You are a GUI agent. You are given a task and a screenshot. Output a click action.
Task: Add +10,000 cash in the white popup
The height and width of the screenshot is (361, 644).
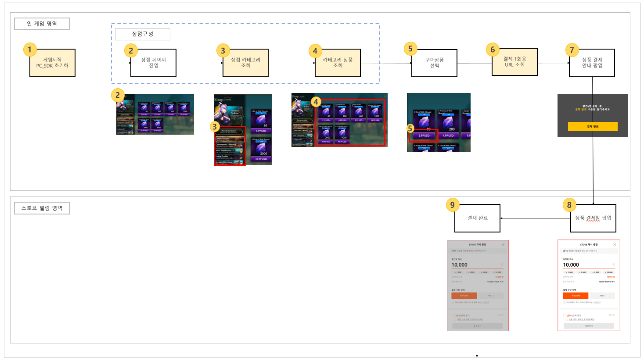609,272
